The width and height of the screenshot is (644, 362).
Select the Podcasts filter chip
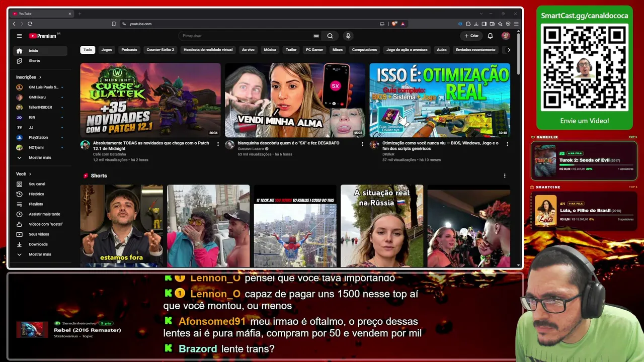pos(129,50)
